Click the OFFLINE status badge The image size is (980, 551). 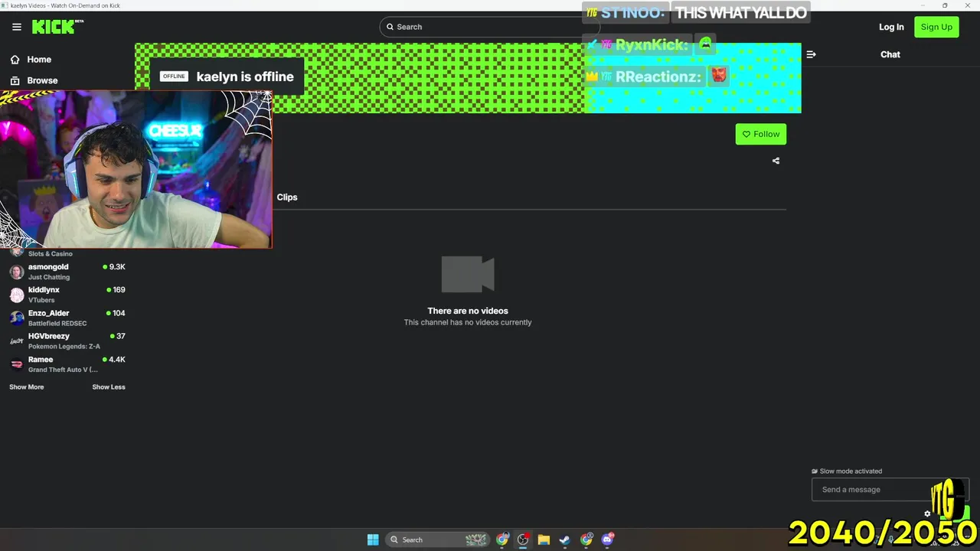(174, 77)
